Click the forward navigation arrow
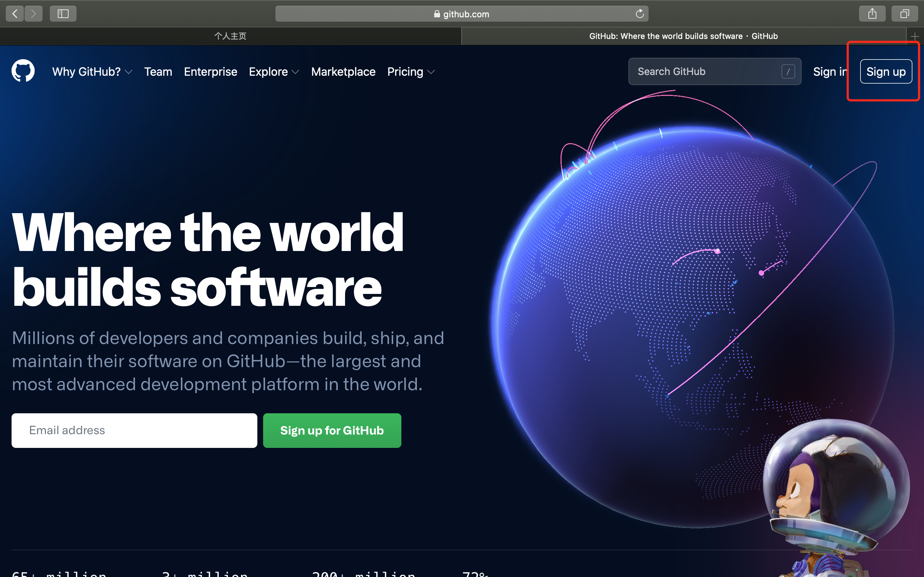The width and height of the screenshot is (924, 577). point(34,13)
